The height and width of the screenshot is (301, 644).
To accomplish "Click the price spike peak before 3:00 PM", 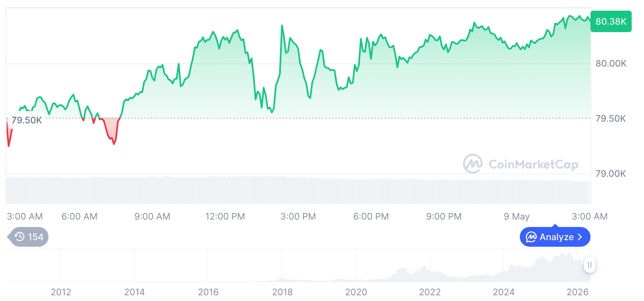I will (x=282, y=26).
